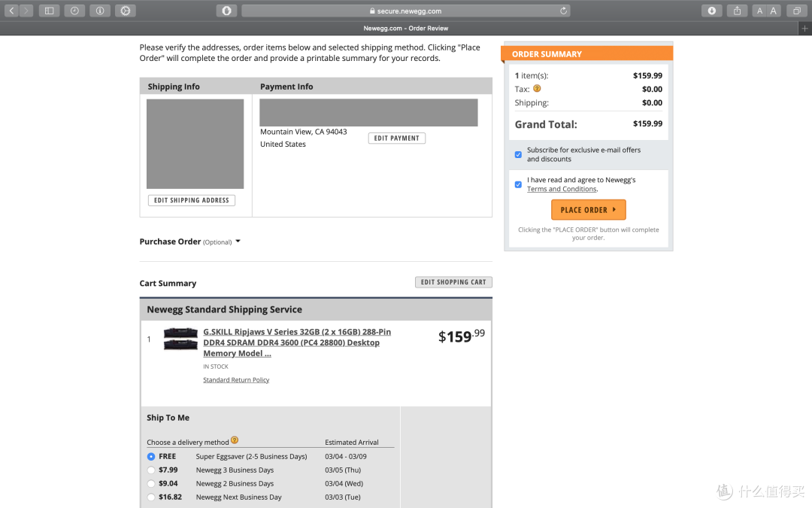Select the $16.82 Next Business Day option
812x508 pixels.
click(150, 497)
